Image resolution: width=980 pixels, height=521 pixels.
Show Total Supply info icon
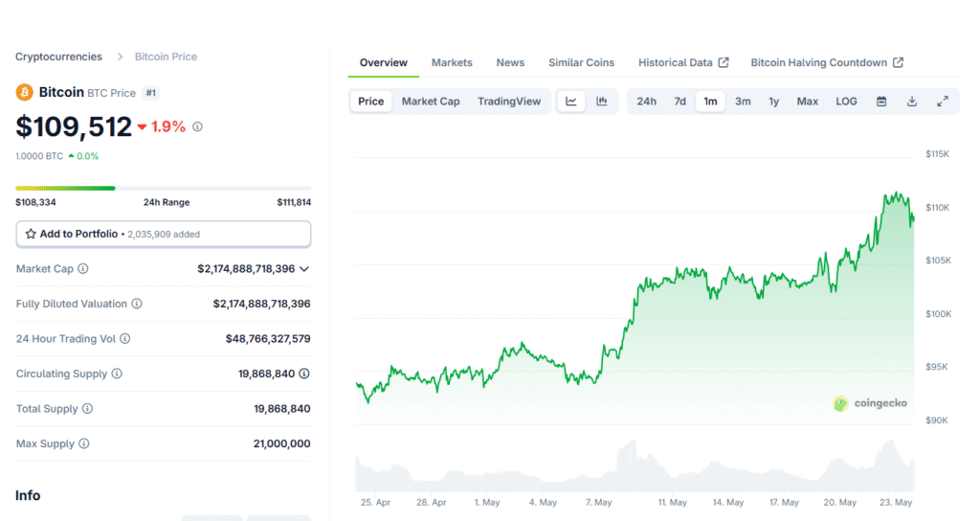click(87, 409)
